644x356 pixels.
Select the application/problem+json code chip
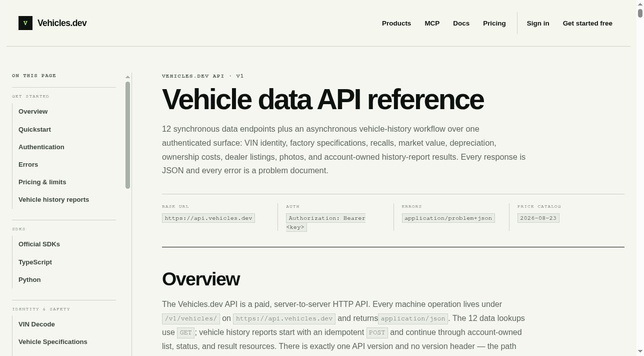point(448,218)
